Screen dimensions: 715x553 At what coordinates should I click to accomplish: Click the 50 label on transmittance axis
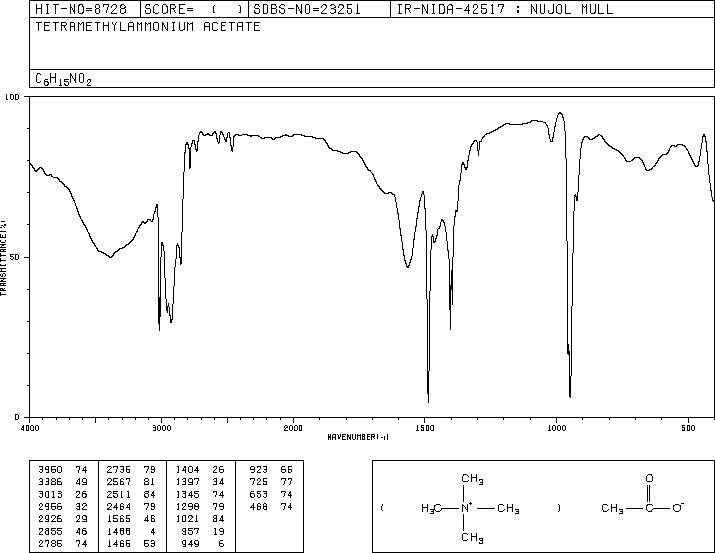coord(15,257)
